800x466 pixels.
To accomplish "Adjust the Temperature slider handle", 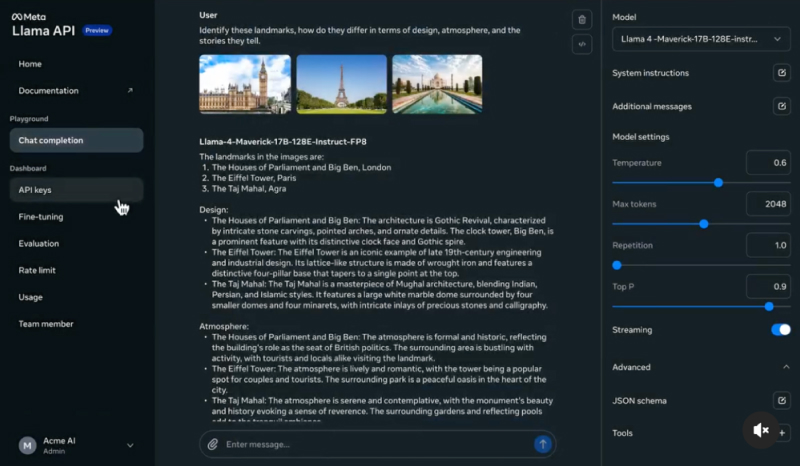I will pyautogui.click(x=718, y=183).
